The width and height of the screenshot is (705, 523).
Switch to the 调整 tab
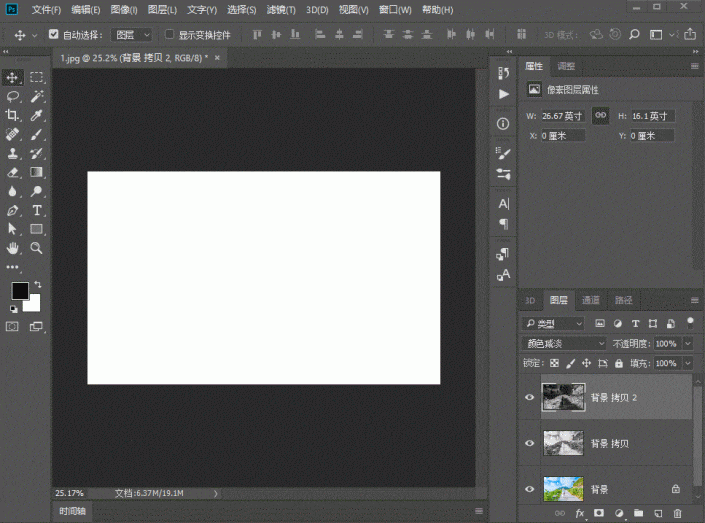[x=566, y=66]
